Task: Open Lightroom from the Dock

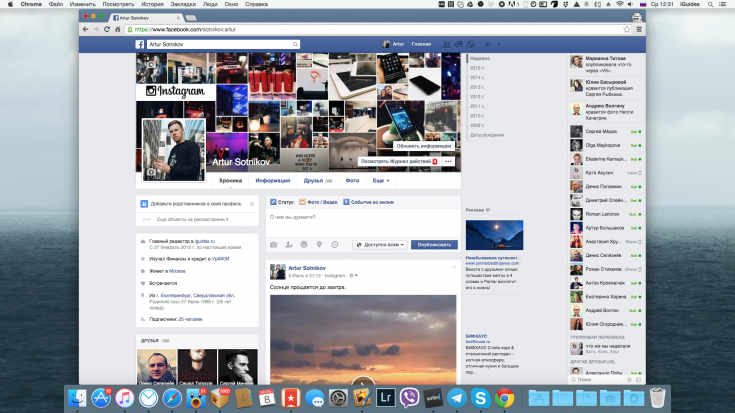Action: [x=385, y=397]
